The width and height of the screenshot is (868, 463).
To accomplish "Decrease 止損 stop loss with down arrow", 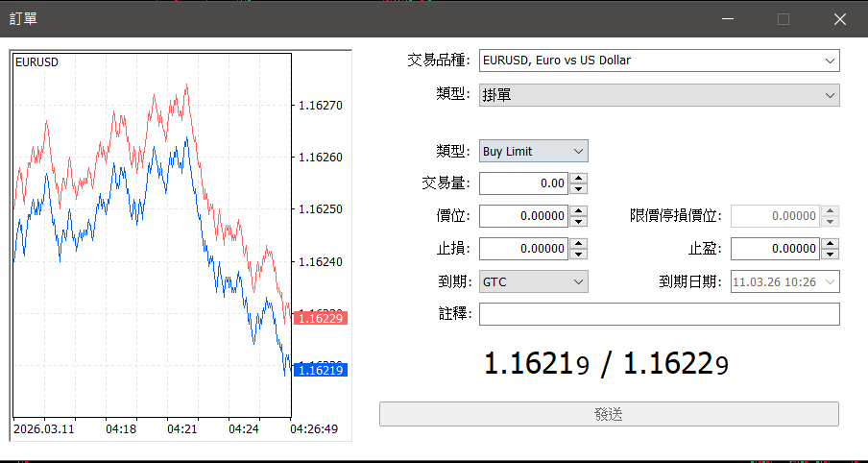I will coord(578,254).
